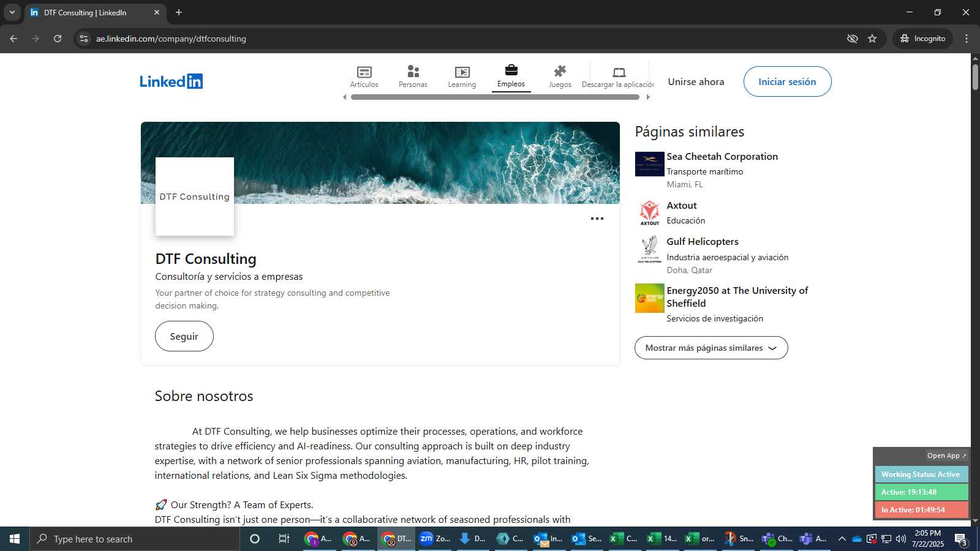
Task: Click the Active time counter
Action: tap(921, 492)
